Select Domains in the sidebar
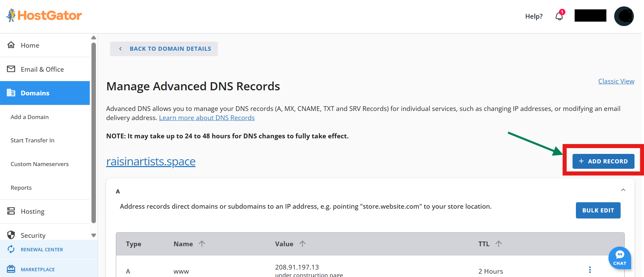This screenshot has width=644, height=277. pos(45,93)
